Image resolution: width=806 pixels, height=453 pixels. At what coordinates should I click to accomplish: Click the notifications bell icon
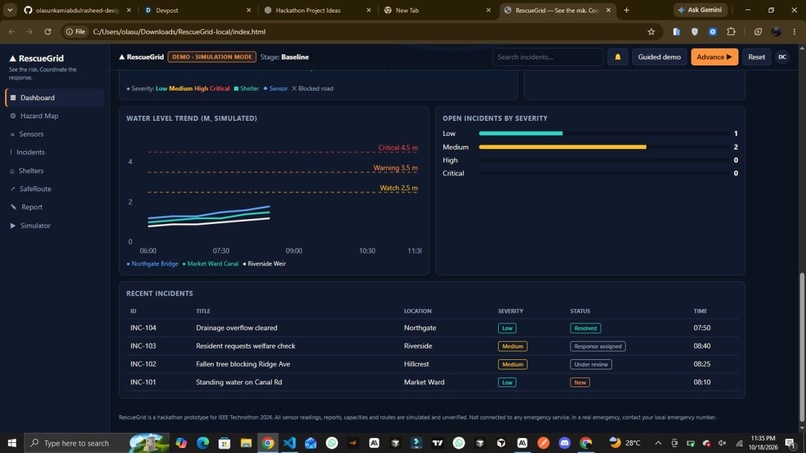coord(617,57)
